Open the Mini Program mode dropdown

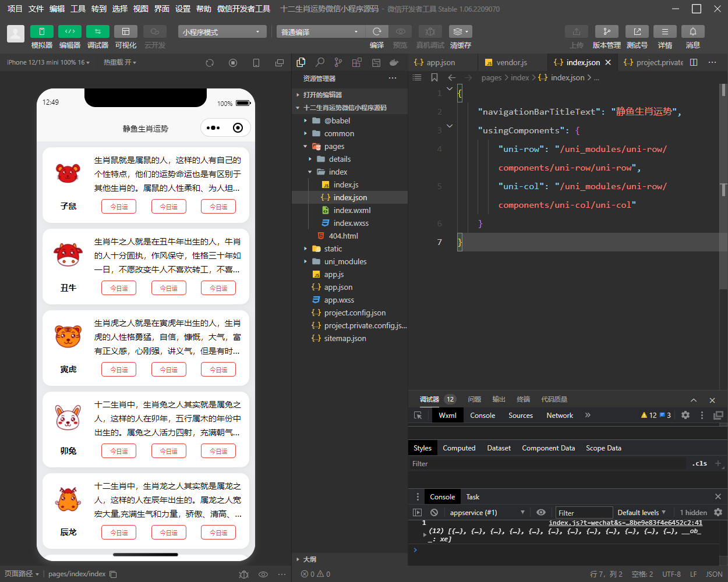[221, 32]
